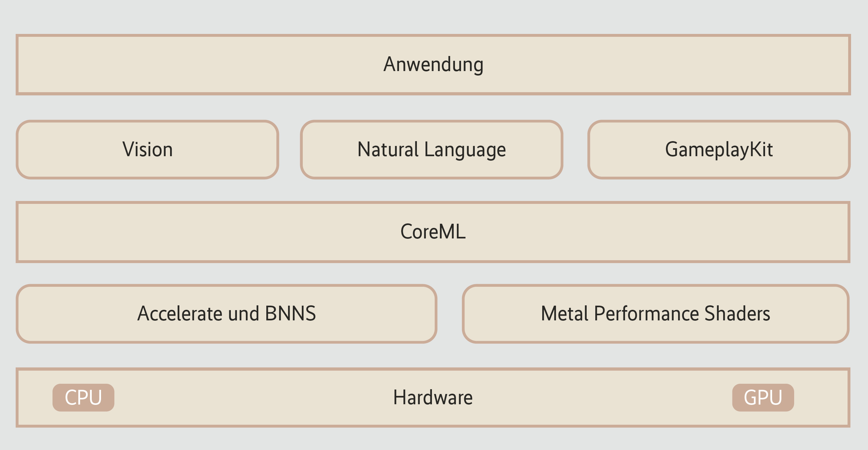868x450 pixels.
Task: Click the Hardware label text
Action: click(433, 398)
